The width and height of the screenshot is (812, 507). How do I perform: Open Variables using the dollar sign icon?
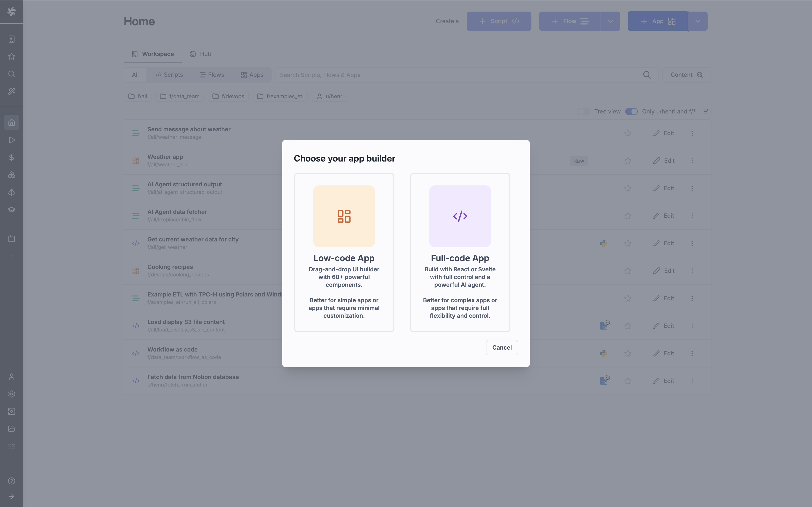pyautogui.click(x=11, y=157)
